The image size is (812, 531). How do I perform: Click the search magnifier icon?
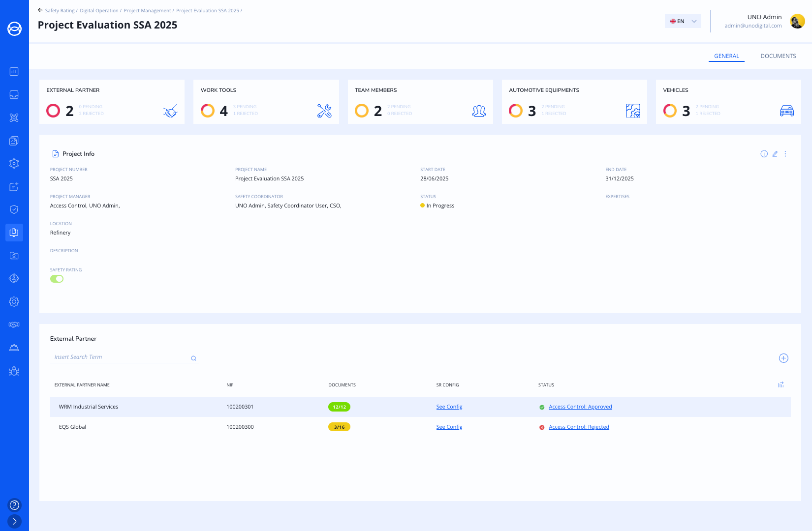point(193,358)
